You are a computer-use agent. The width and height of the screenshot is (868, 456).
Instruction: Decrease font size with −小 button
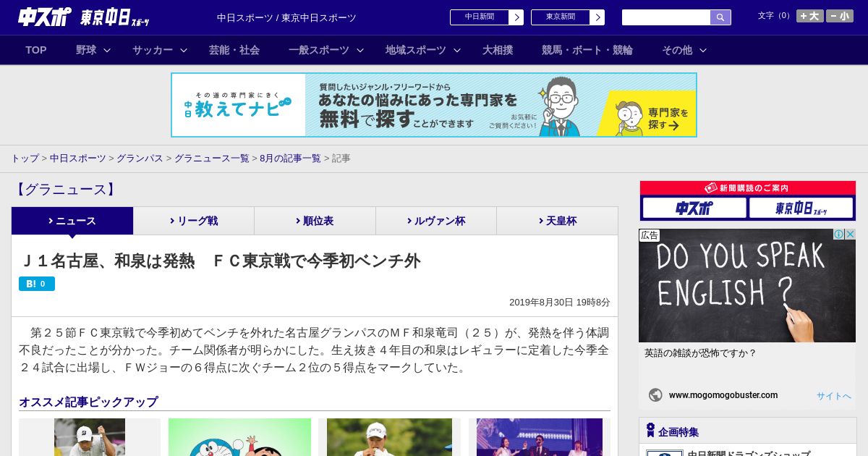(840, 16)
